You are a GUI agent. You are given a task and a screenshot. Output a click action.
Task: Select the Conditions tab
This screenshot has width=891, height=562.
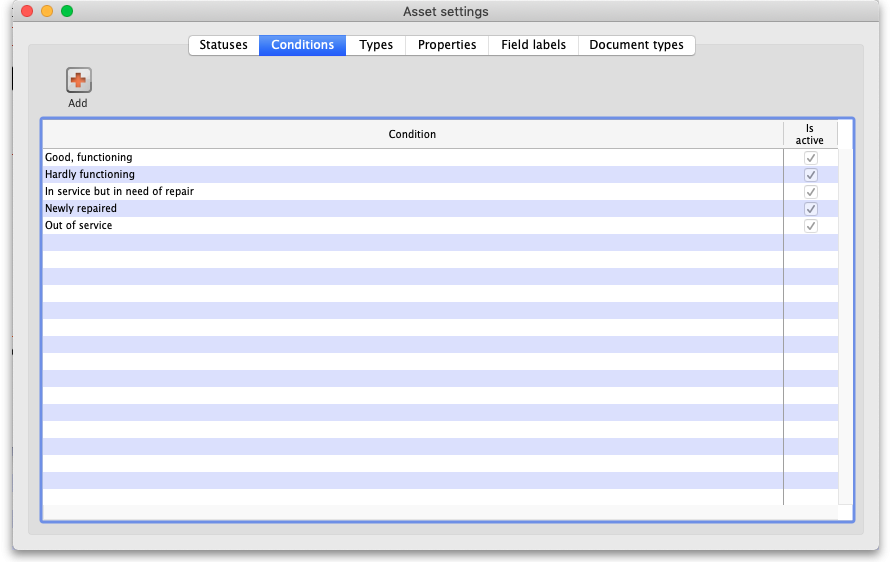302,45
